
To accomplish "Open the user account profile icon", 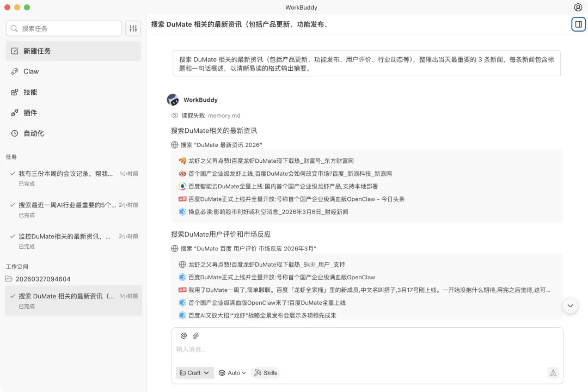I will tap(578, 7).
